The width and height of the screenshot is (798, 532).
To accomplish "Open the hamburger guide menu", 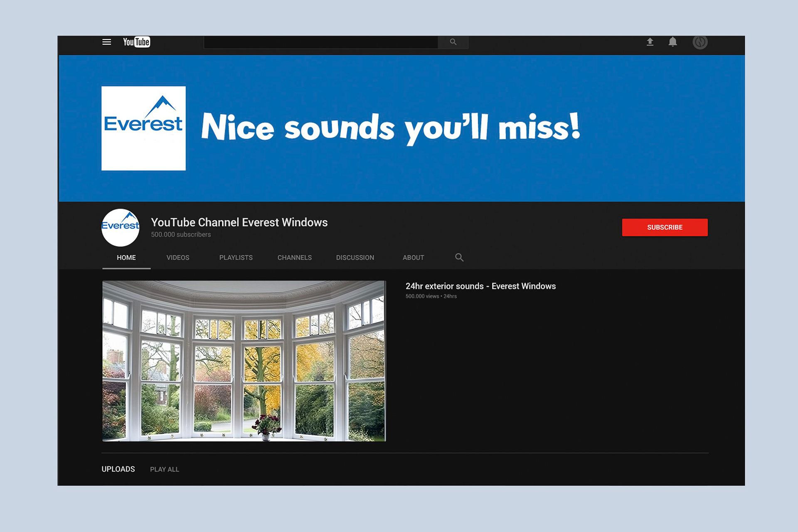I will 107,42.
